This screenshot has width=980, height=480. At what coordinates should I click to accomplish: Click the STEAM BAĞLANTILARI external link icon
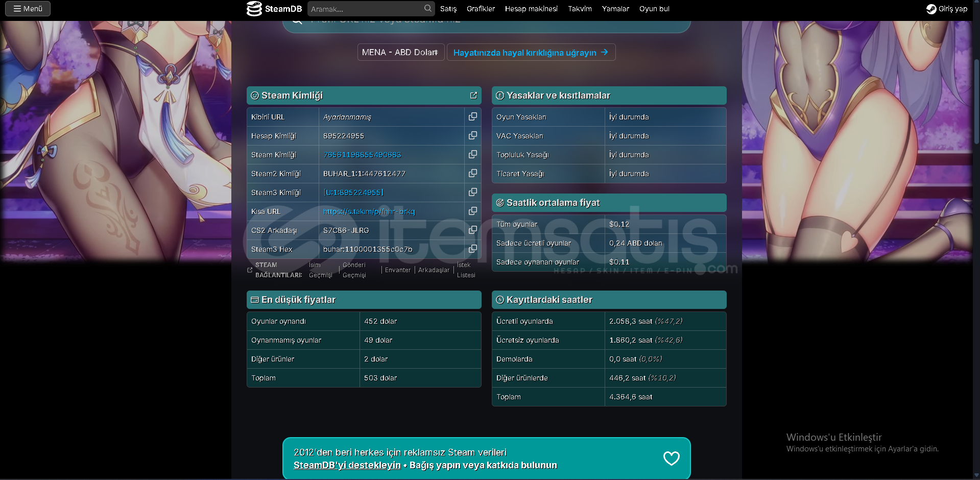point(250,270)
